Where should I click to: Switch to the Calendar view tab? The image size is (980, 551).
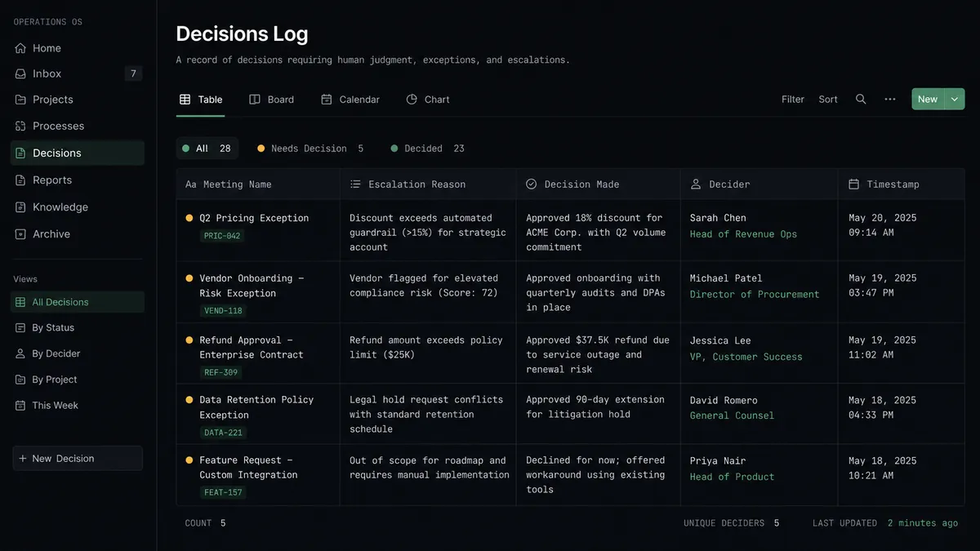(350, 100)
